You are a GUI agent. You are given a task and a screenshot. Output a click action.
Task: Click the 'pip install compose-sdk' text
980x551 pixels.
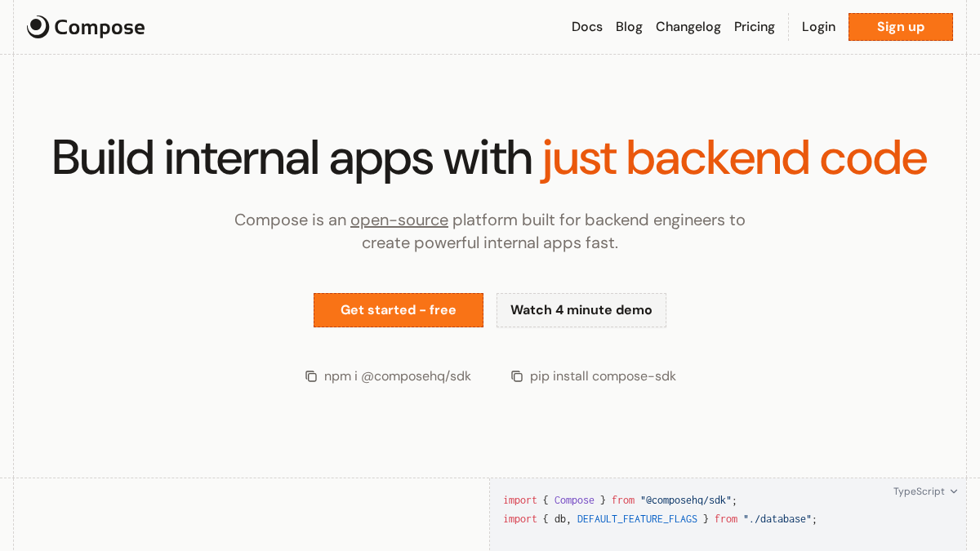(x=603, y=376)
